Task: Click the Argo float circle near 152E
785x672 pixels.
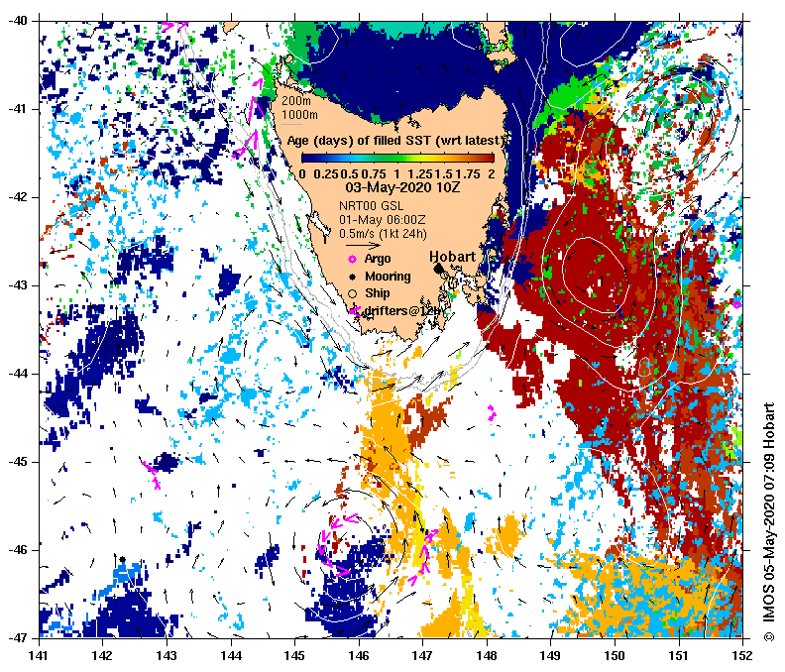Action: [737, 304]
